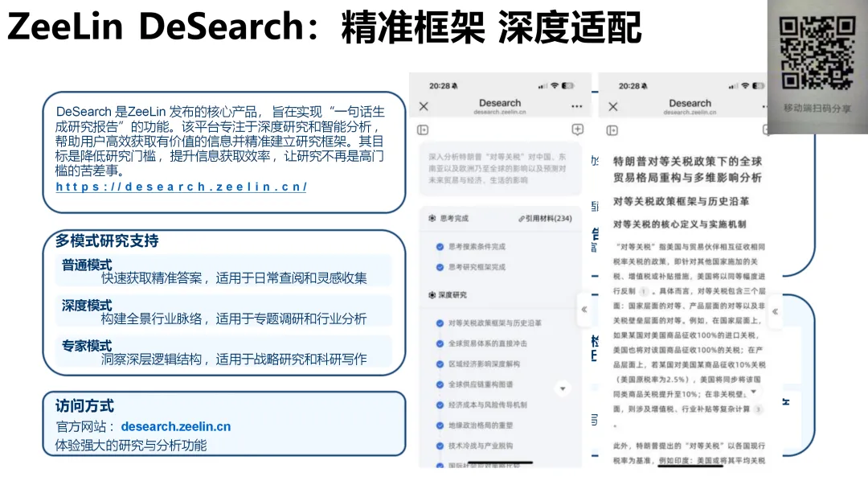868x489 pixels.
Task: Select step 经济成本与风险传导机制
Action: pos(488,405)
